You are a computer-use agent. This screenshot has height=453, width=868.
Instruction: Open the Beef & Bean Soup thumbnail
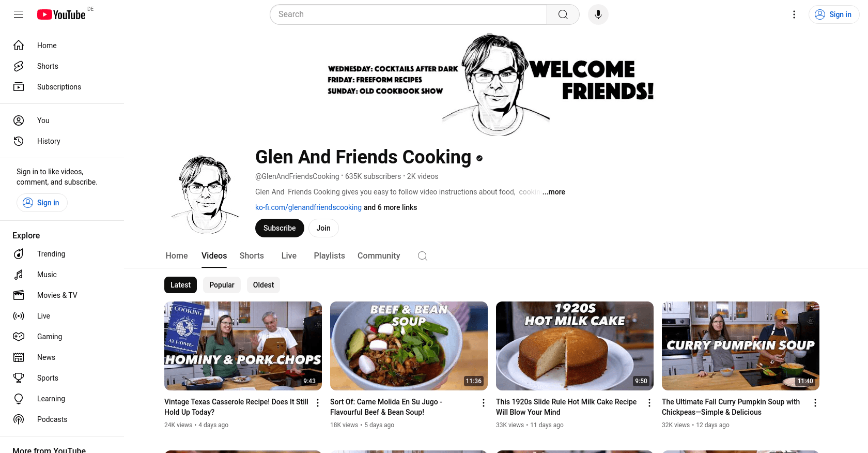(x=409, y=346)
